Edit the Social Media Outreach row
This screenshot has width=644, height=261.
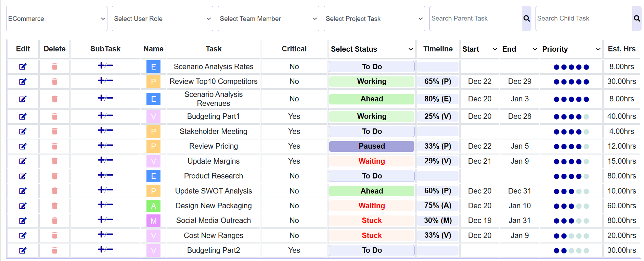click(x=23, y=221)
